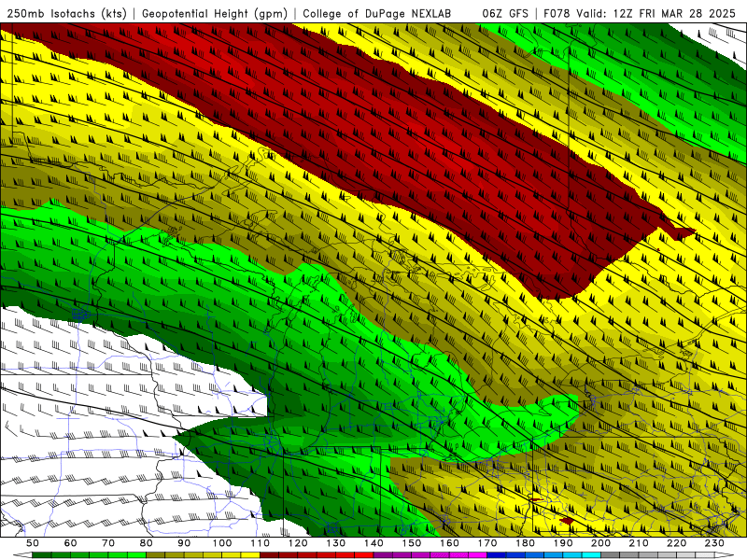This screenshot has width=747, height=560.
Task: Click the legend value 70
Action: tap(108, 543)
